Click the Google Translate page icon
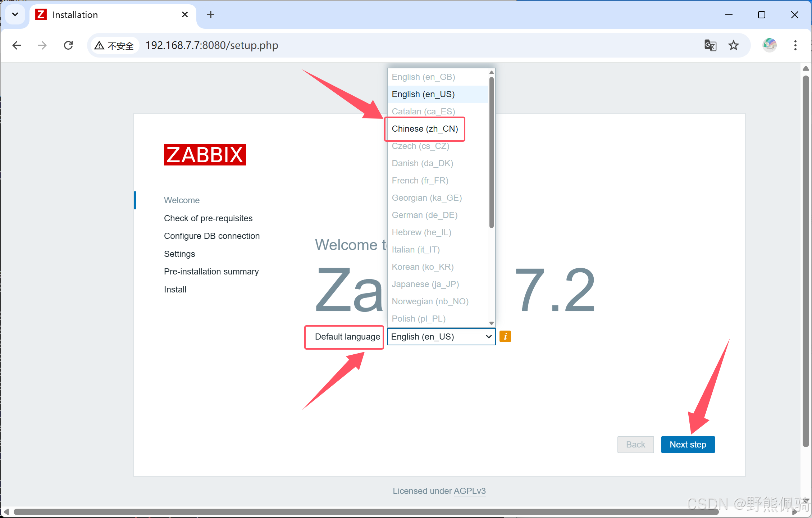The width and height of the screenshot is (812, 518). (710, 45)
